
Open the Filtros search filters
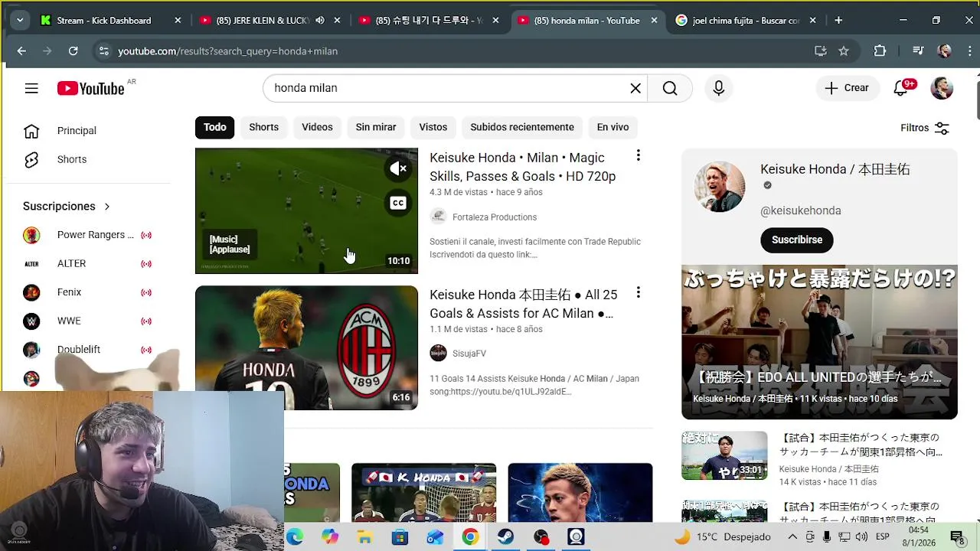tap(925, 128)
